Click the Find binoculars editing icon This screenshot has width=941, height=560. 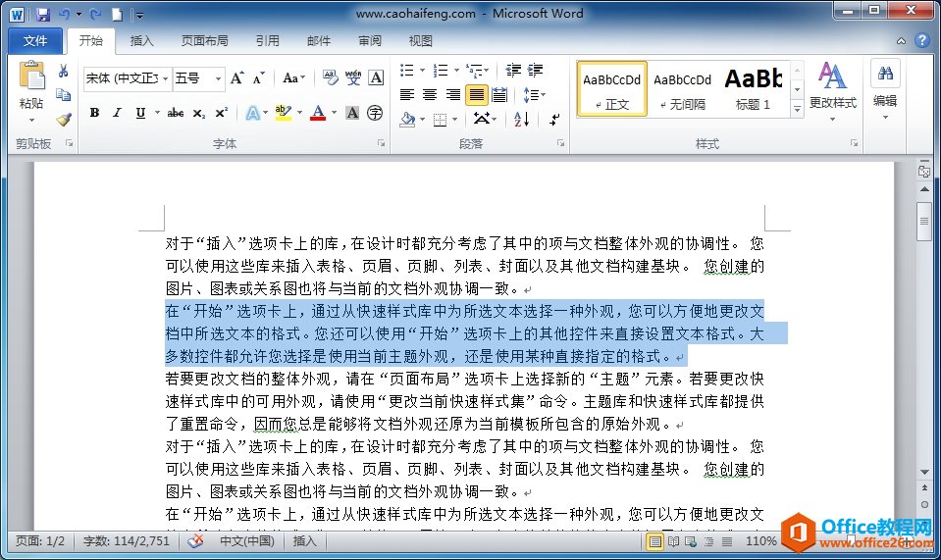(x=885, y=74)
